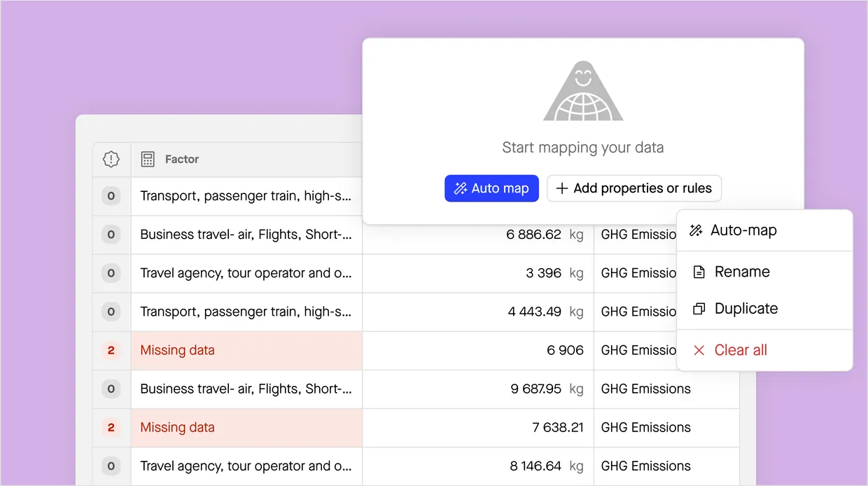The height and width of the screenshot is (486, 868).
Task: Click the warning badge icon in table header
Action: click(111, 159)
